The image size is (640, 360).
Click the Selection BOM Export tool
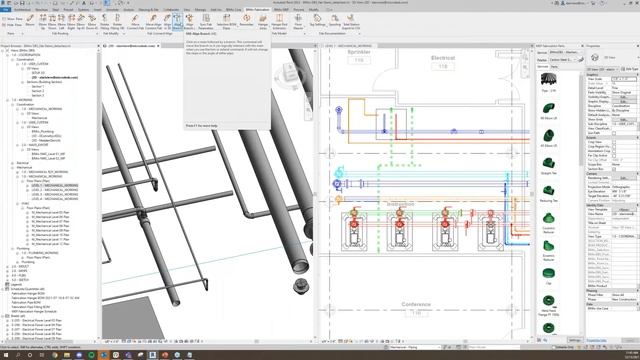[227, 22]
